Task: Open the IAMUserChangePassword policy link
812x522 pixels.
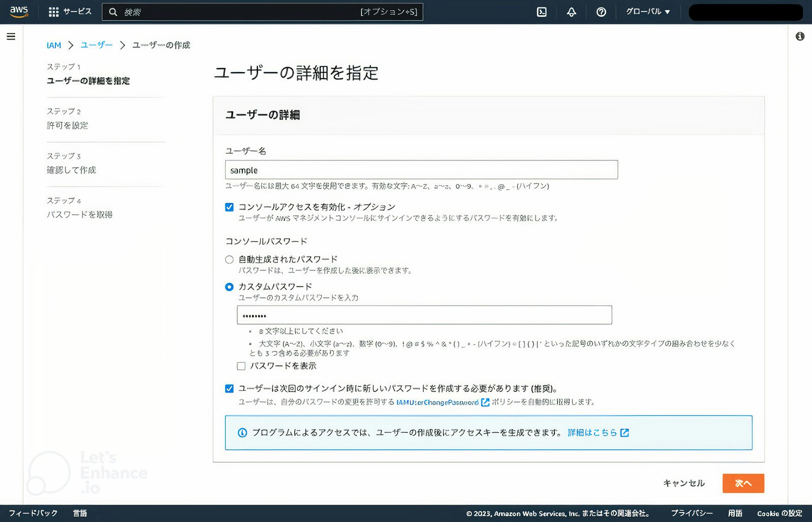Action: 438,402
